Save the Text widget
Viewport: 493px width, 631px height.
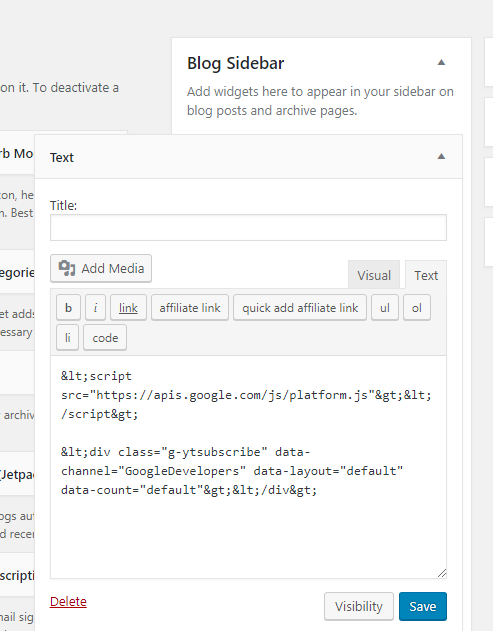click(x=423, y=606)
